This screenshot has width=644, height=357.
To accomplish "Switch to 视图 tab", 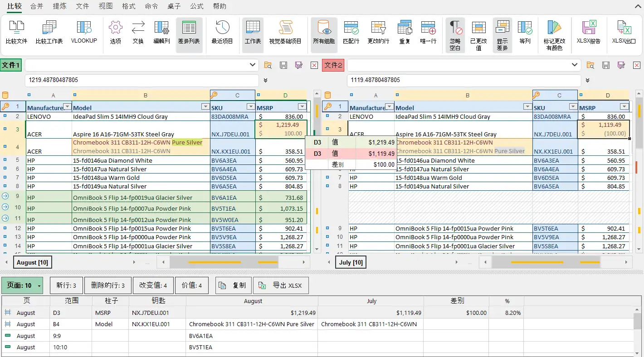I will [x=106, y=6].
